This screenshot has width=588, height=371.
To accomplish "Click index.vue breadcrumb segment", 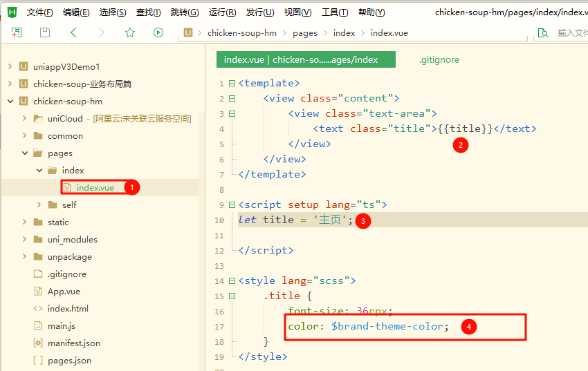I will pos(389,33).
